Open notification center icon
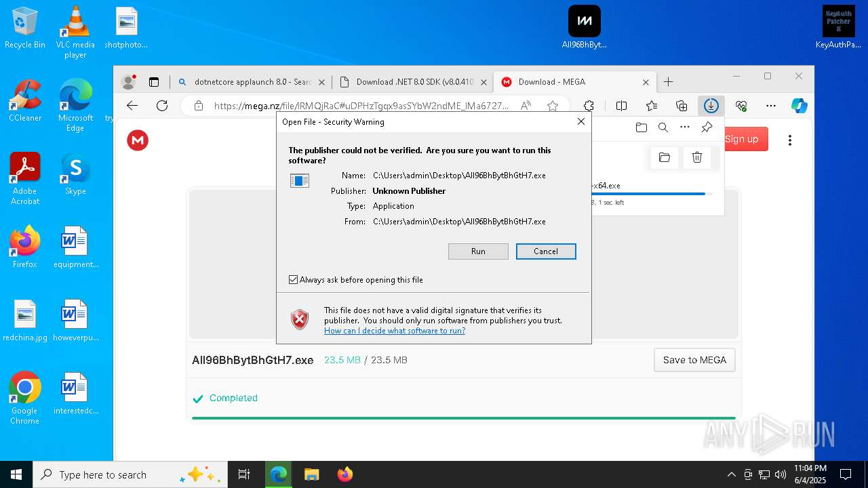 point(846,474)
